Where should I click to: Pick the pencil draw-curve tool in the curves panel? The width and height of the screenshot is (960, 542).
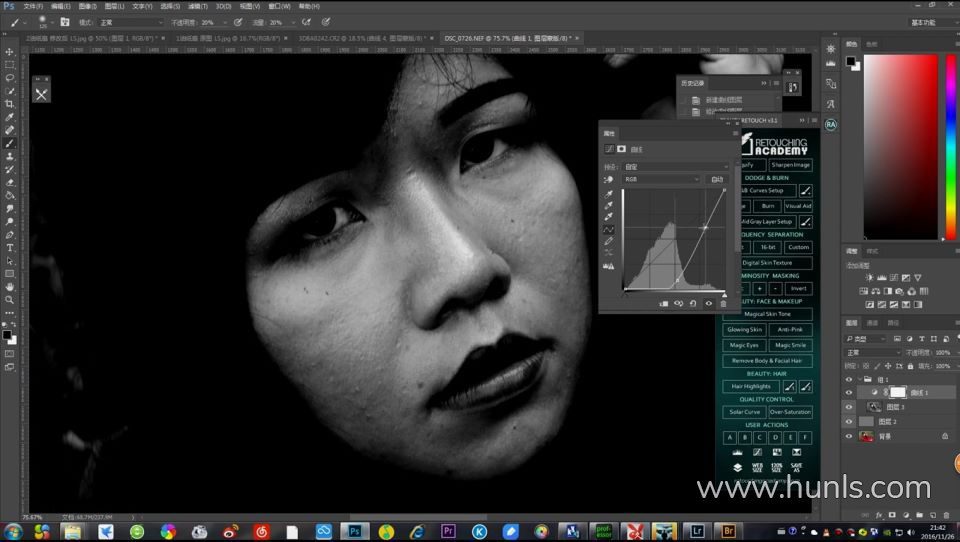609,241
